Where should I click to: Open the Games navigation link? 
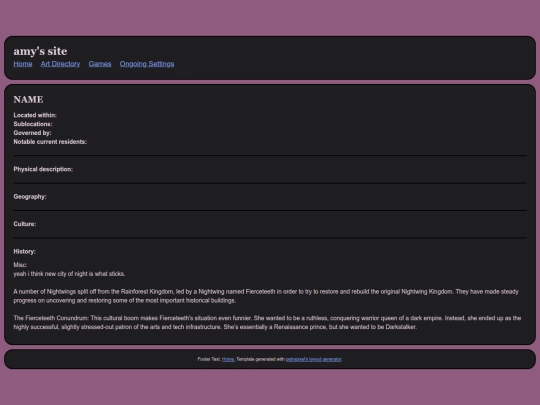(100, 64)
